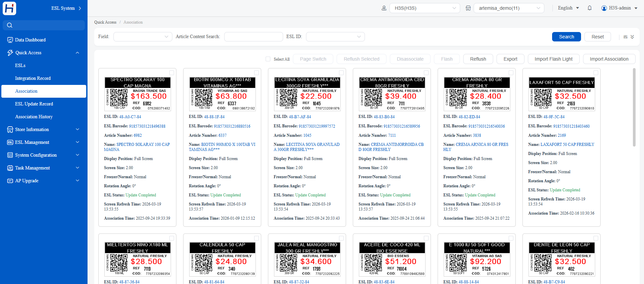Click the Article Content Search input
Image resolution: width=644 pixels, height=284 pixels.
coord(253,37)
